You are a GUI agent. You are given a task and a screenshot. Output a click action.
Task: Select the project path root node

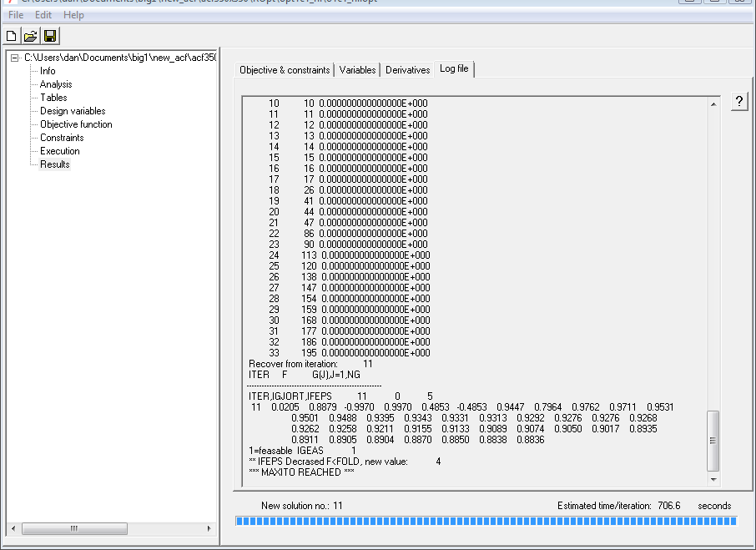pyautogui.click(x=120, y=58)
